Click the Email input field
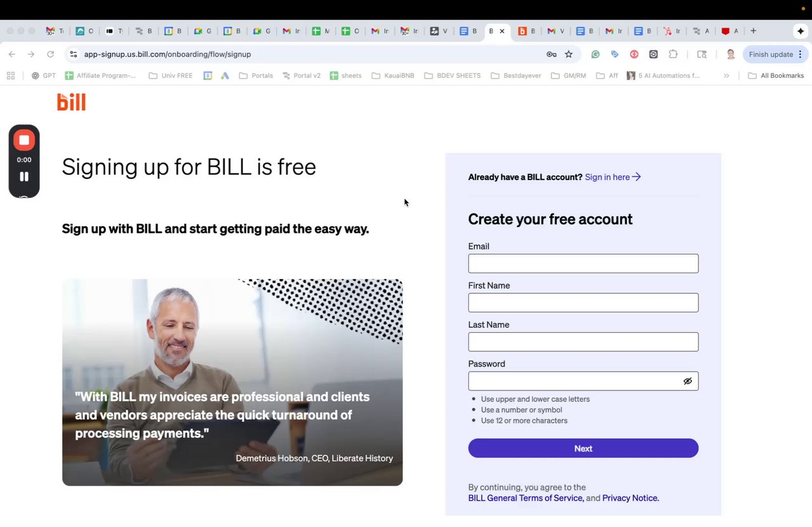 point(583,264)
